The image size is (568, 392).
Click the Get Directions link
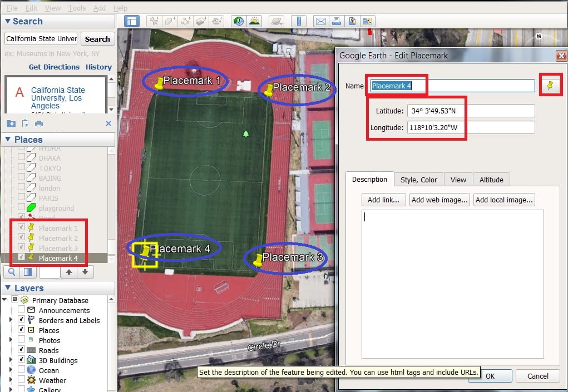pos(54,67)
